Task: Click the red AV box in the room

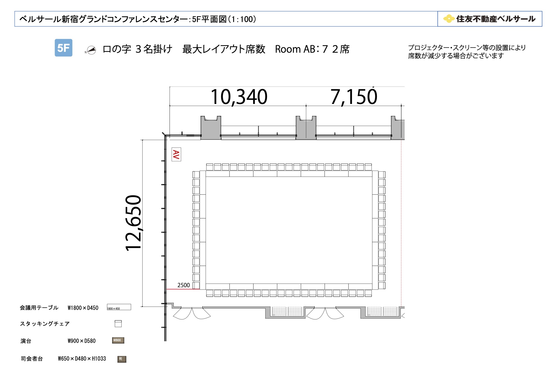Action: [x=176, y=154]
